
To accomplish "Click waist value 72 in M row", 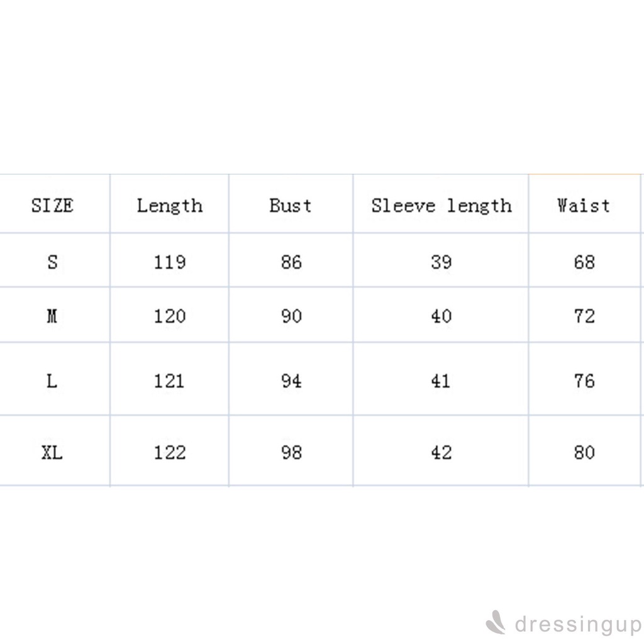I will [584, 316].
